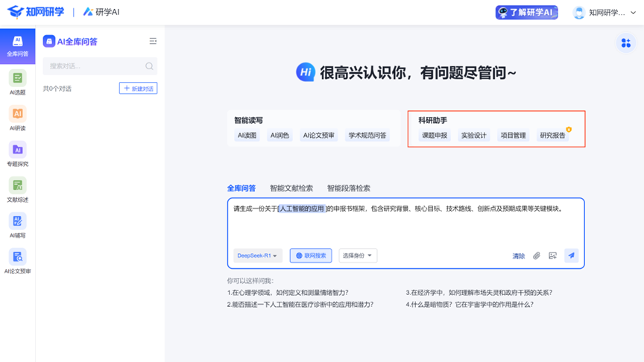Image resolution: width=644 pixels, height=362 pixels.
Task: Click the paperclip attach file icon
Action: [536, 255]
